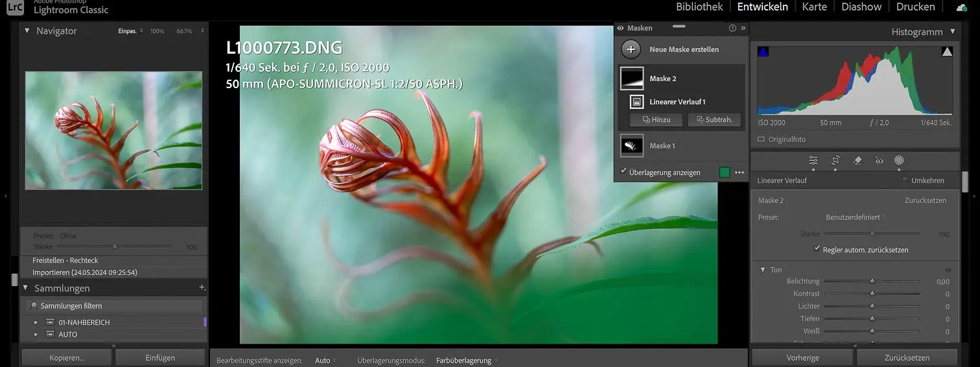Select the healing eraser tool icon
The width and height of the screenshot is (980, 367).
click(857, 160)
